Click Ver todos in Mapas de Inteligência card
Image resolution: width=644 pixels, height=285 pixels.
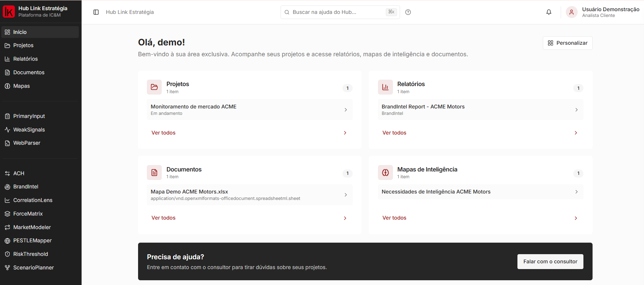click(481, 218)
